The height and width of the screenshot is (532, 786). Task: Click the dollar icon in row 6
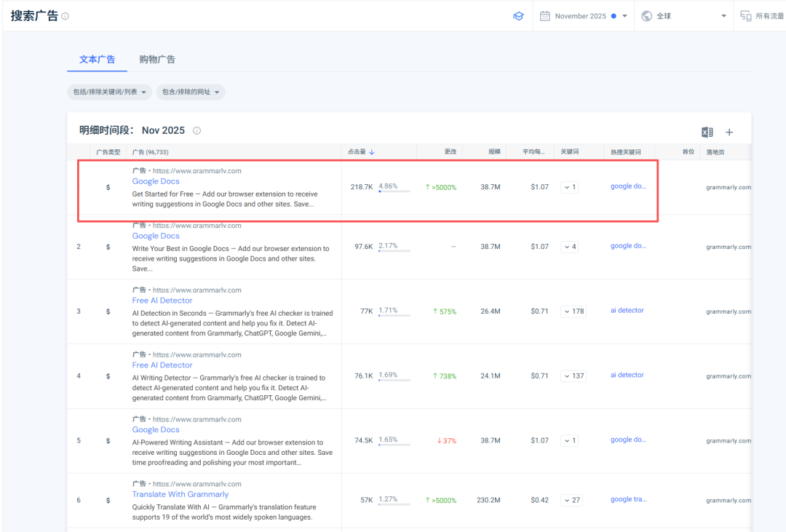tap(108, 501)
